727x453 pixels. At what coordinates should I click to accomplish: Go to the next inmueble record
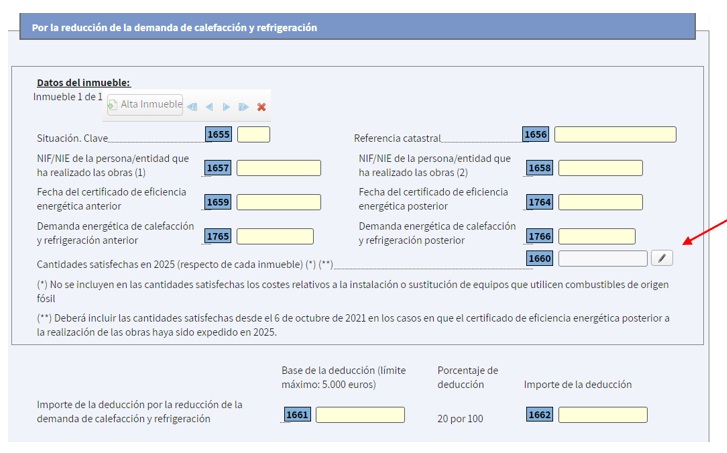click(x=226, y=107)
